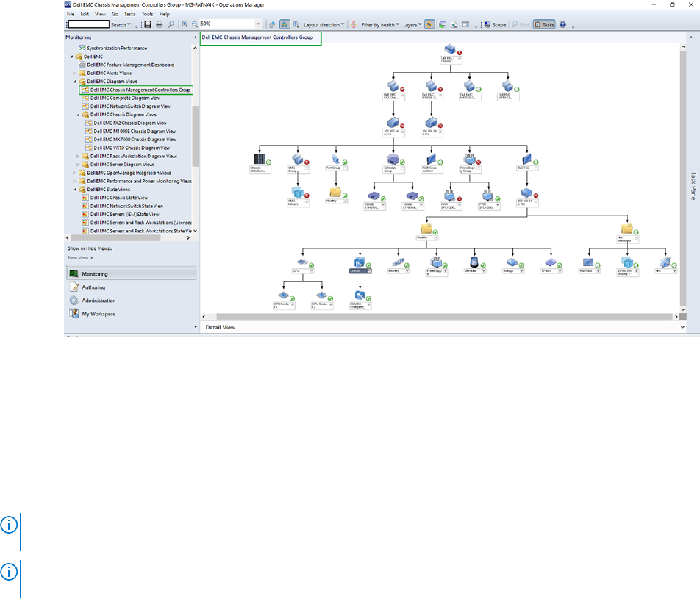Open the Tools menu
The width and height of the screenshot is (700, 599).
(x=147, y=14)
